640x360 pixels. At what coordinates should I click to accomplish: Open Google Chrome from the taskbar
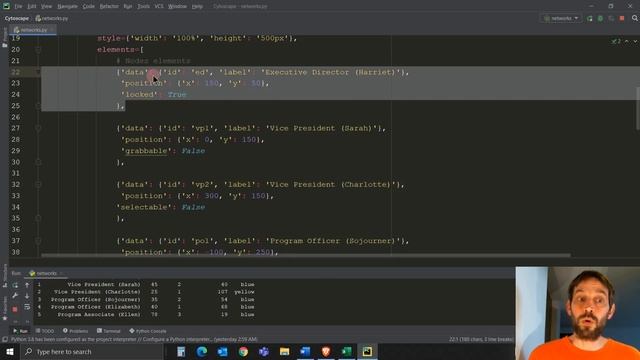243,351
